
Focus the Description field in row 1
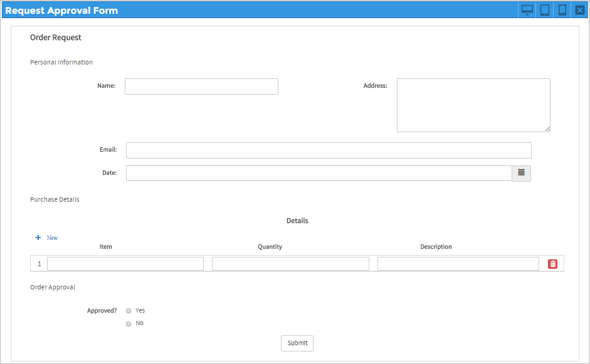pos(458,264)
